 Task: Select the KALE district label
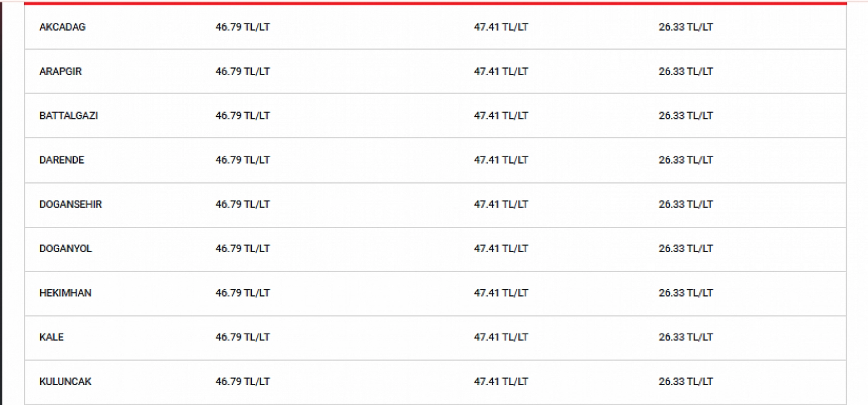click(x=52, y=337)
